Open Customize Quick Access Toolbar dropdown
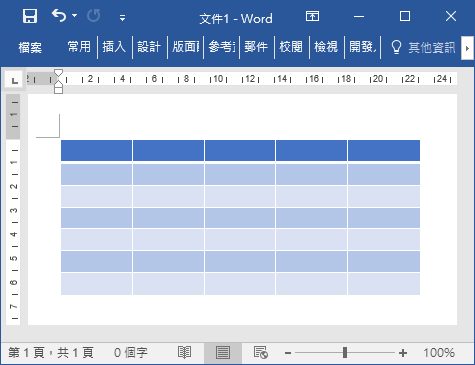 tap(123, 18)
